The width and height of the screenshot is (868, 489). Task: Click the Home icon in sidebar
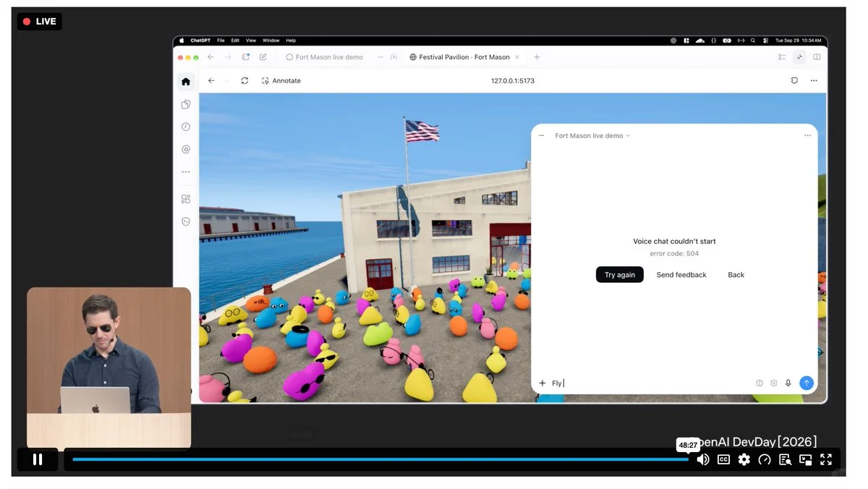pyautogui.click(x=186, y=82)
